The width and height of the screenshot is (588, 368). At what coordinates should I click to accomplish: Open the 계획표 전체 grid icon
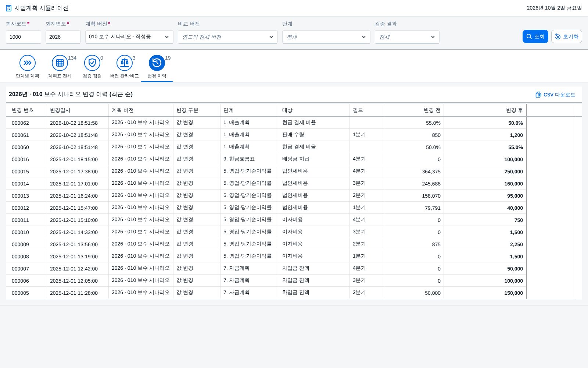[x=60, y=63]
